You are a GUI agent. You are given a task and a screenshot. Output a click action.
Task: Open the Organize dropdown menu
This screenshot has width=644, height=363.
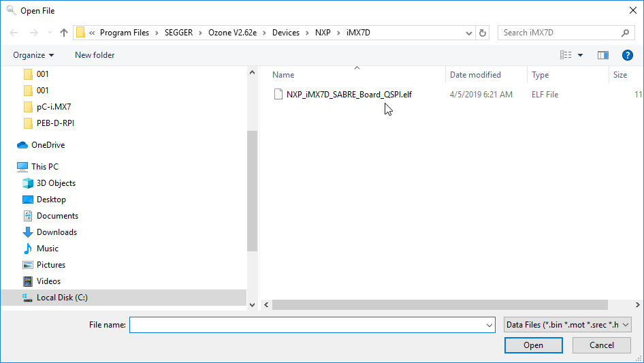33,55
